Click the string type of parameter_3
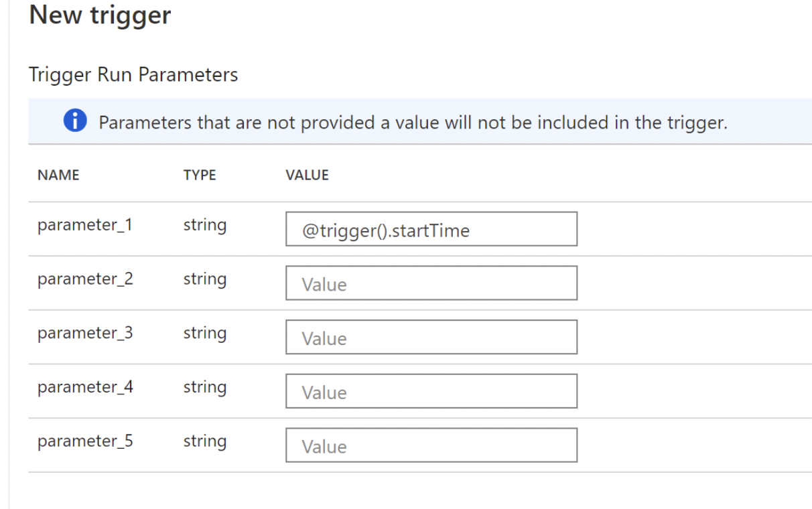The width and height of the screenshot is (812, 509). pyautogui.click(x=205, y=334)
